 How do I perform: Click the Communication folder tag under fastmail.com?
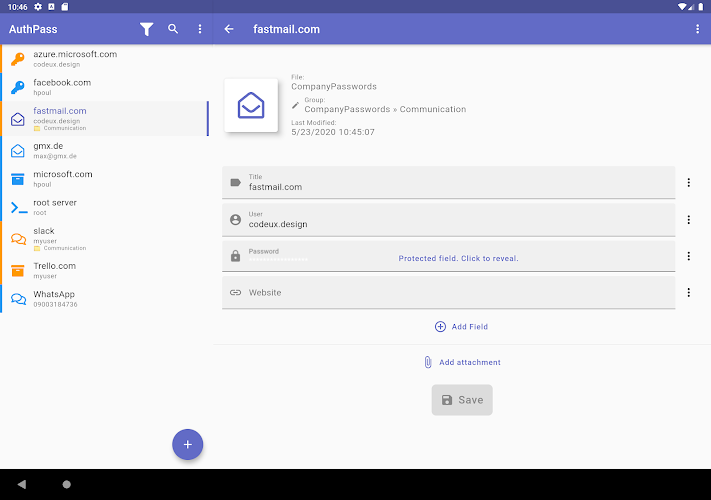pyautogui.click(x=60, y=128)
